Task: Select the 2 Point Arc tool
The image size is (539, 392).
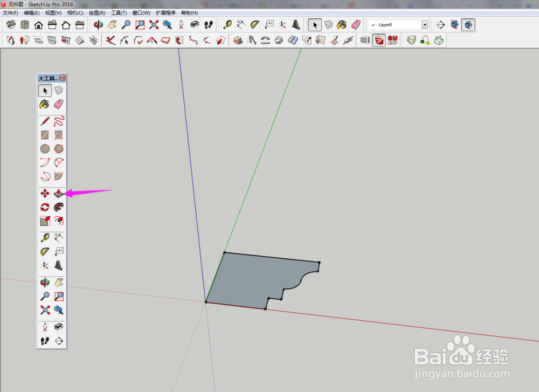Action: point(59,162)
